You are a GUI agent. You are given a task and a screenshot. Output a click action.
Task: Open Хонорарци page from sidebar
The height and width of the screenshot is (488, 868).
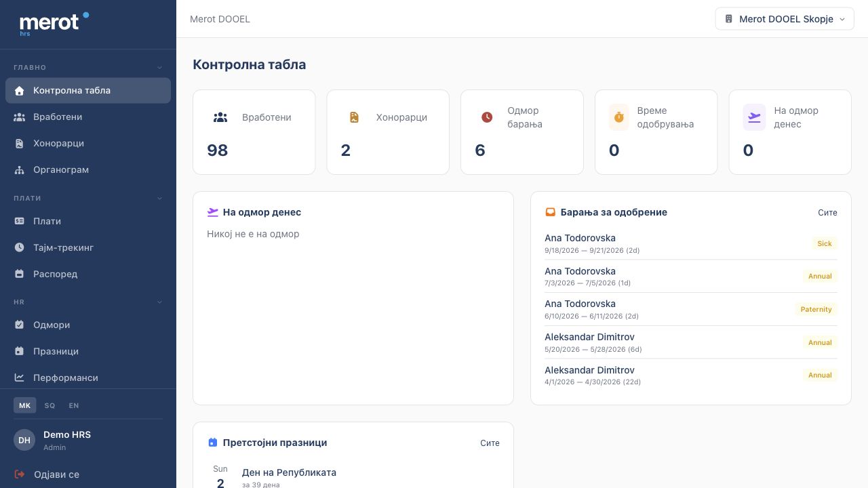click(x=88, y=143)
